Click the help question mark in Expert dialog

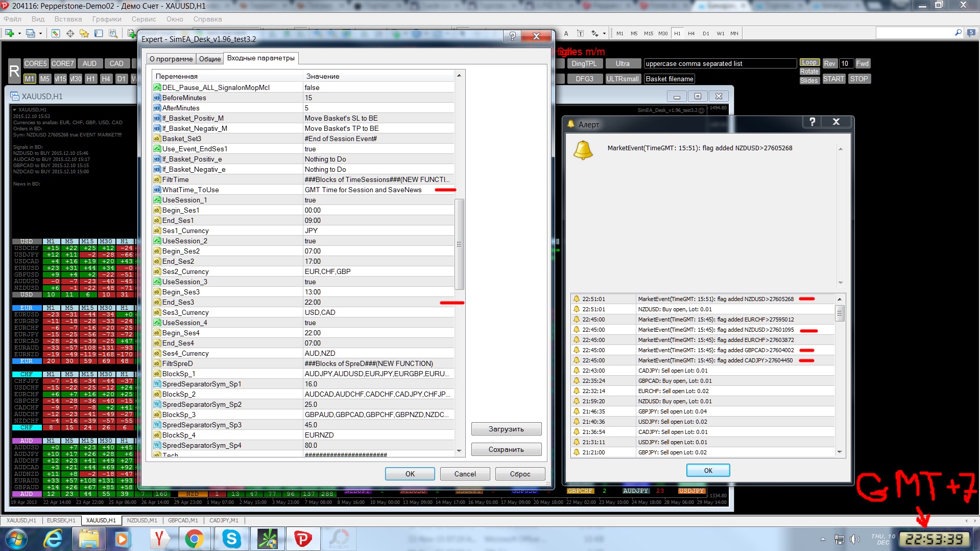512,36
